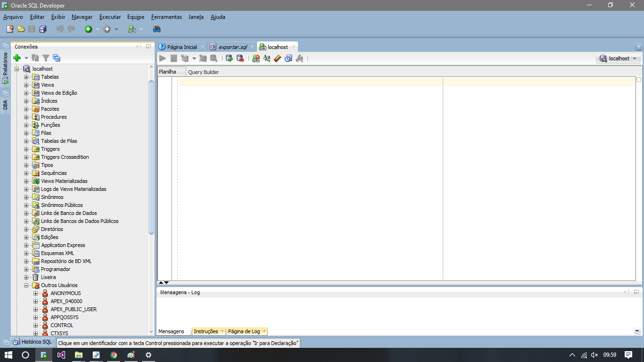The width and height of the screenshot is (644, 362).
Task: Click the Conexões tree vertical scrollbar
Action: [x=151, y=157]
